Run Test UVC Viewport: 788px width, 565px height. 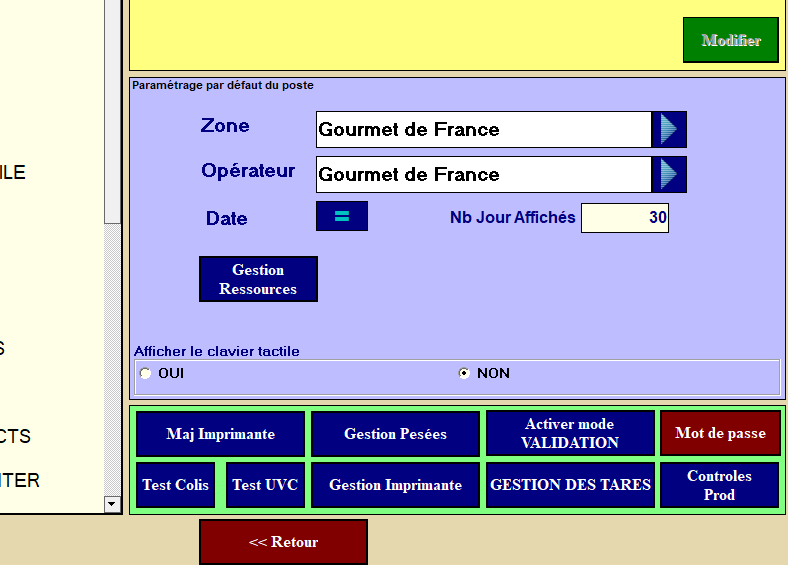[264, 484]
